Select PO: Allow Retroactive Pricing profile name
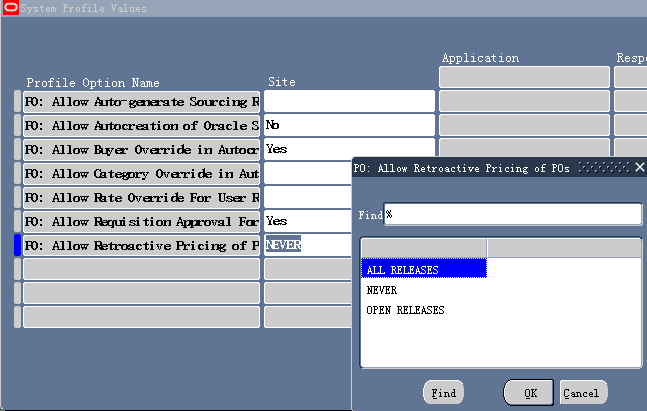The height and width of the screenshot is (411, 647). click(x=142, y=246)
